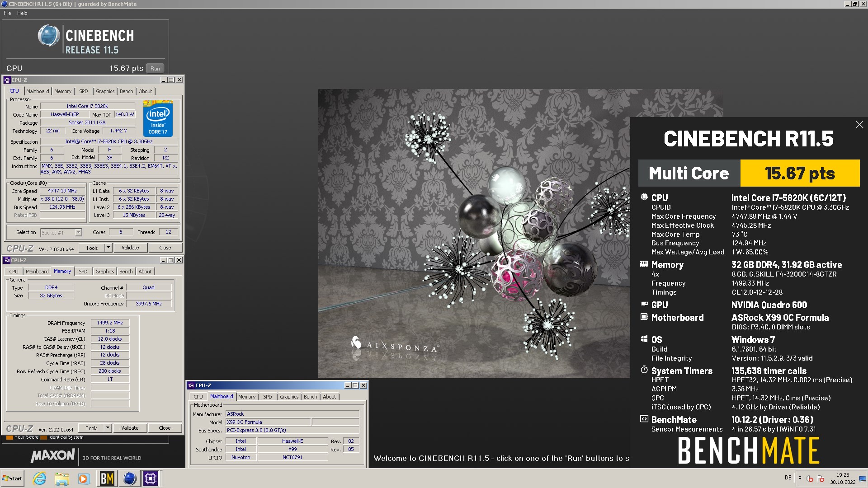The width and height of the screenshot is (868, 488).
Task: Open Internet Explorer from the taskbar
Action: tap(40, 478)
